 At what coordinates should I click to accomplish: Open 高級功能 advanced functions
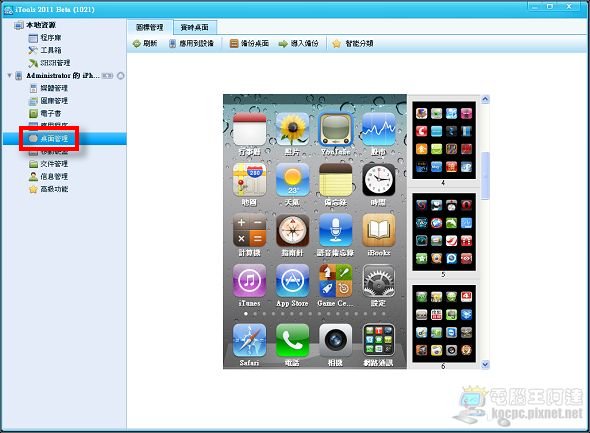coord(49,189)
